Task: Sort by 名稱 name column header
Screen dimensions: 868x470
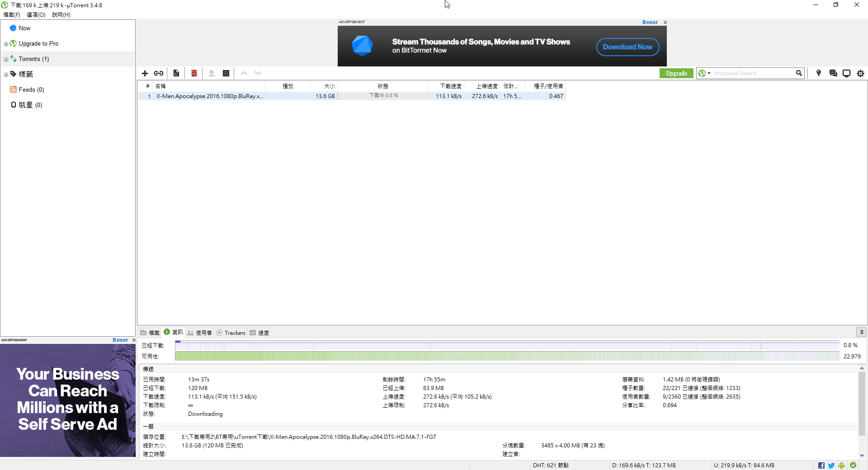Action: pyautogui.click(x=208, y=86)
